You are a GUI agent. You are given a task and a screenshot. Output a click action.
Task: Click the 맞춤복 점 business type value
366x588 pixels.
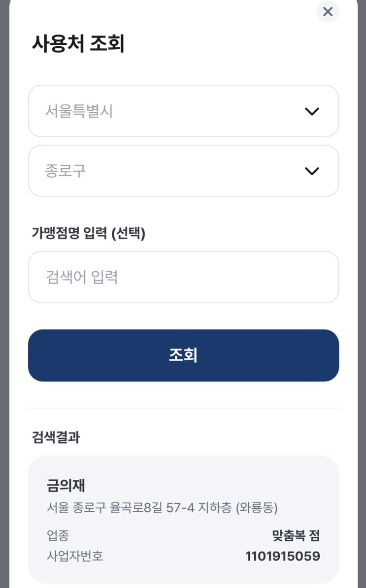[296, 535]
